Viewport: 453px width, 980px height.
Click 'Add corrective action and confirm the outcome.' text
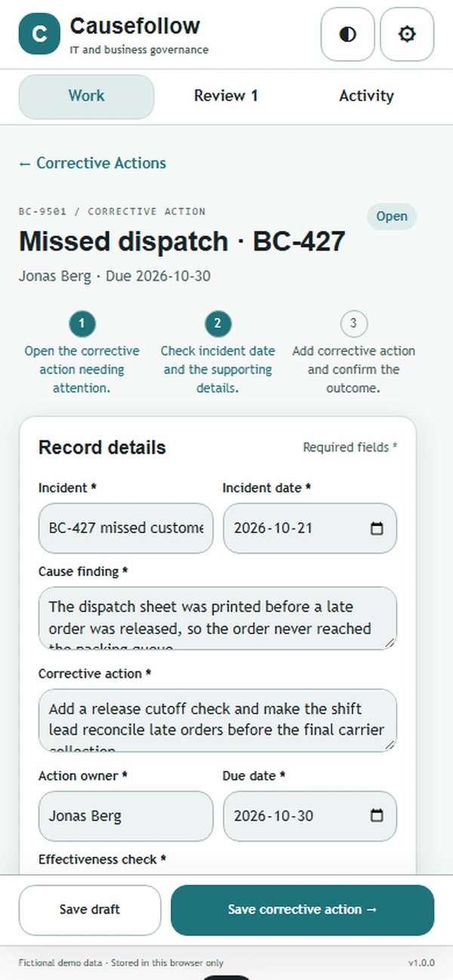click(353, 370)
